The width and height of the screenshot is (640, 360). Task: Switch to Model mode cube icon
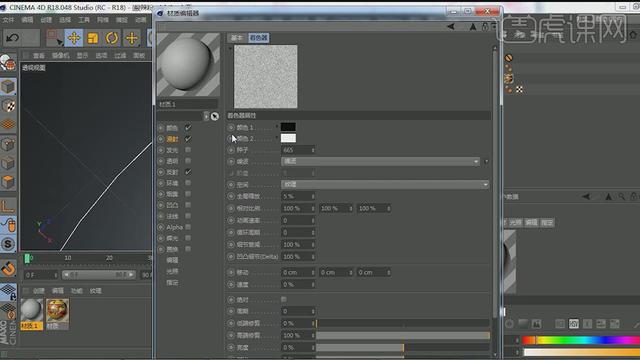click(8, 87)
